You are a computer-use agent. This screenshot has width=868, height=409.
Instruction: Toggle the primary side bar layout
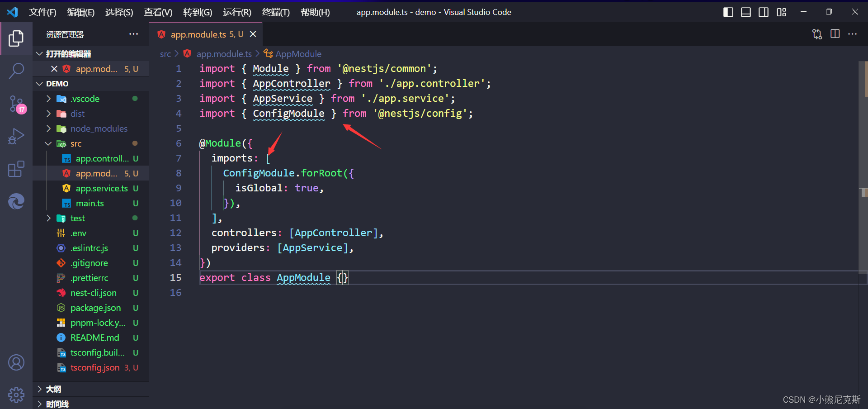728,12
